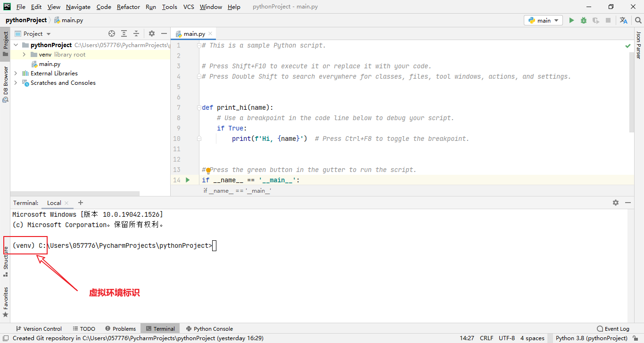Image resolution: width=644 pixels, height=343 pixels.
Task: Toggle the Project side tool window button
Action: [6, 44]
